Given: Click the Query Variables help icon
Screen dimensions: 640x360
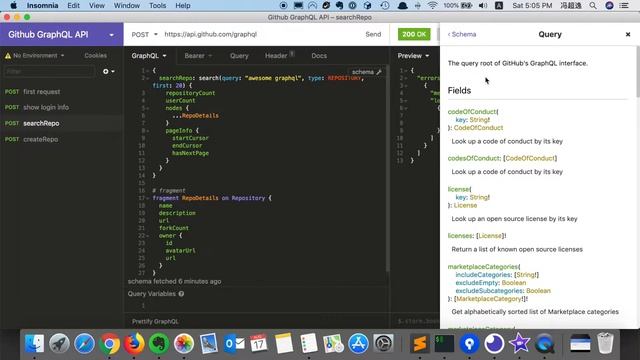Looking at the screenshot, I should [x=181, y=293].
